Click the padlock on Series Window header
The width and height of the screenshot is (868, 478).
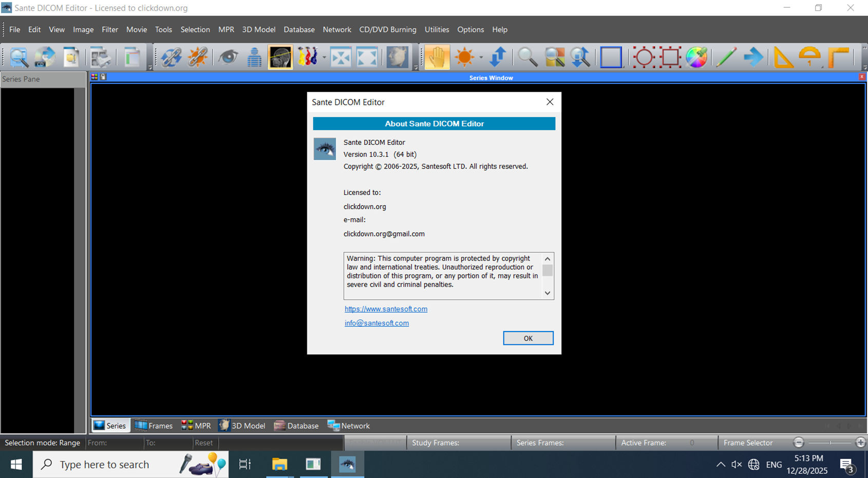[x=104, y=76]
